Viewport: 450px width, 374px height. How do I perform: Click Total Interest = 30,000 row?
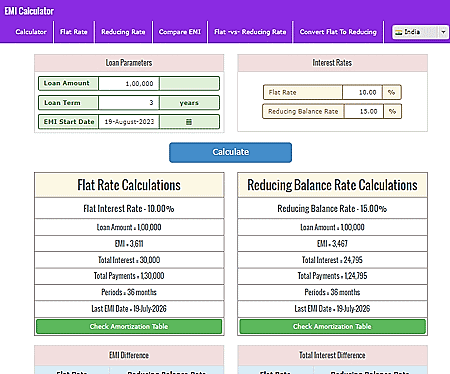[x=129, y=260]
